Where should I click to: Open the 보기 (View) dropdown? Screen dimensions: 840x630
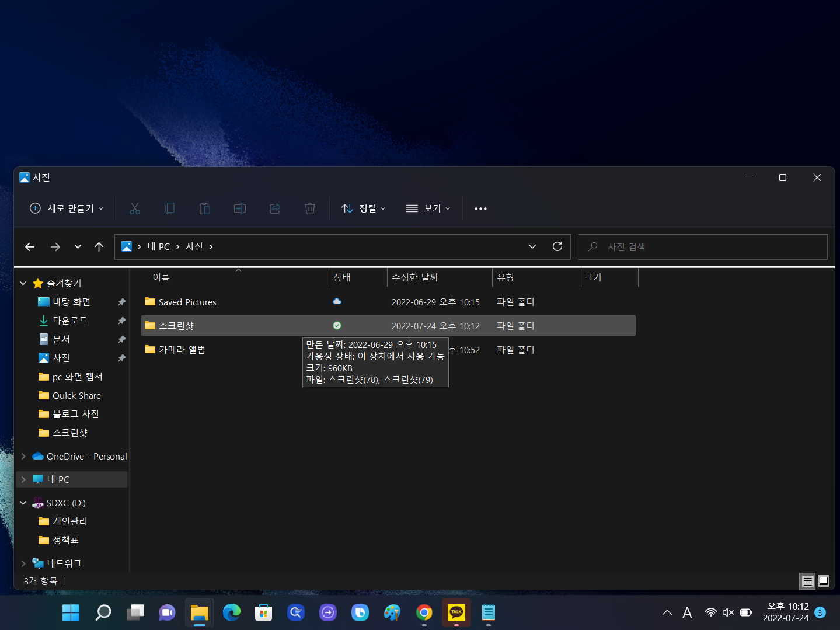pyautogui.click(x=428, y=208)
